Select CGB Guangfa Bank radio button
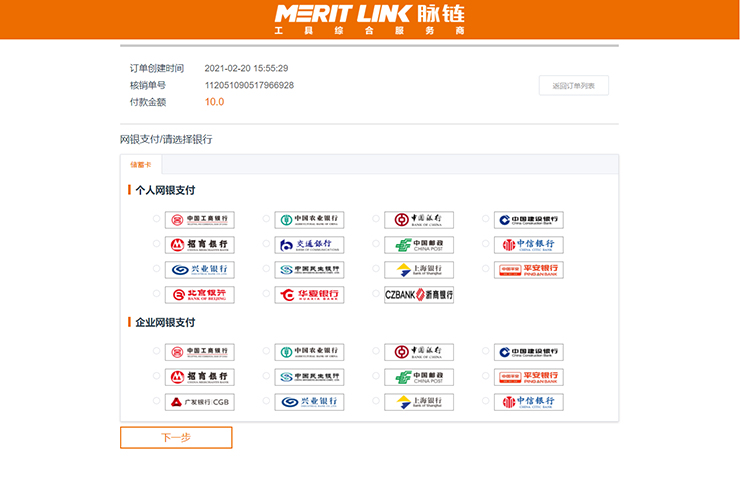The image size is (740, 480). pyautogui.click(x=156, y=401)
